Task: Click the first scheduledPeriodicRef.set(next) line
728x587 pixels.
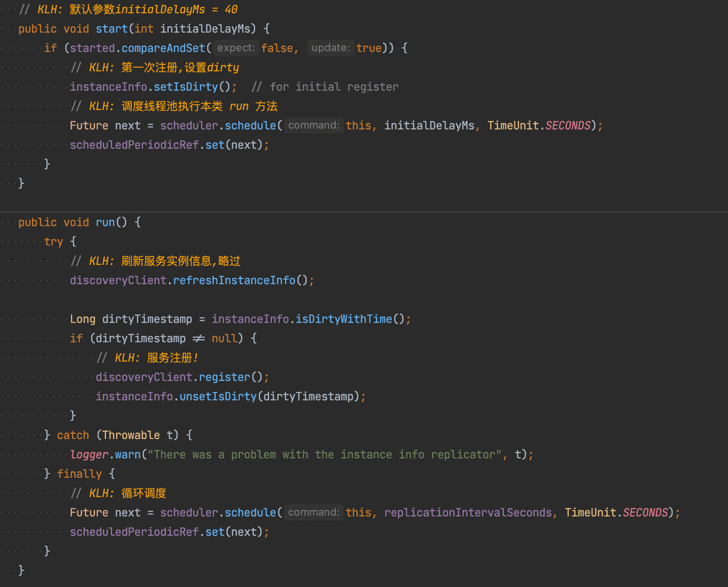Action: point(169,145)
